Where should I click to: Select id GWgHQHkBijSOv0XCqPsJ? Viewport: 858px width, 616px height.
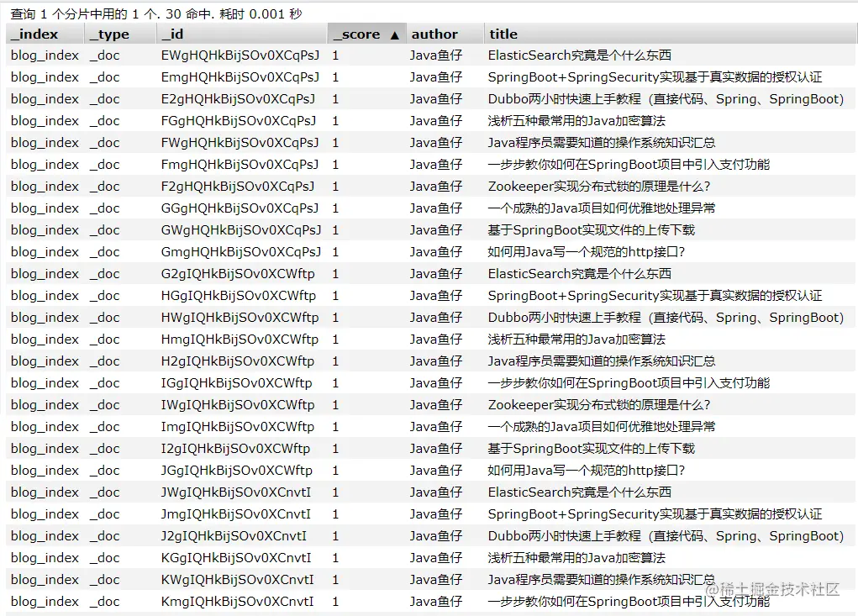tap(241, 230)
